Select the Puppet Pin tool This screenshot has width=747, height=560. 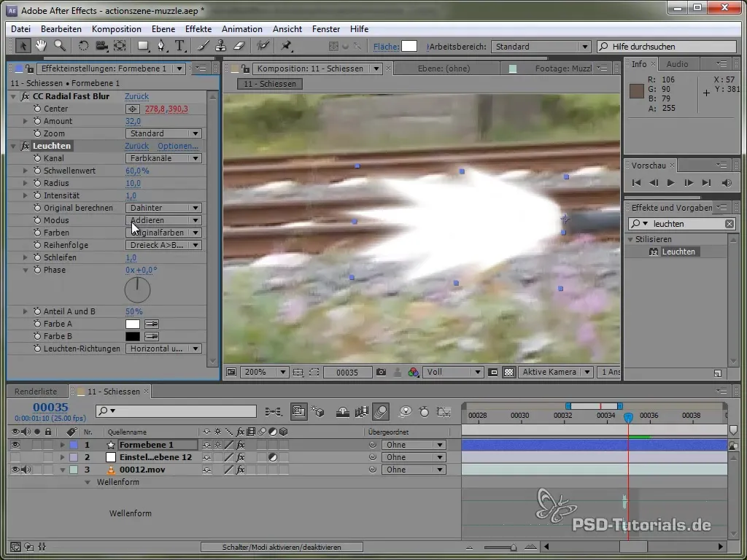[x=286, y=46]
